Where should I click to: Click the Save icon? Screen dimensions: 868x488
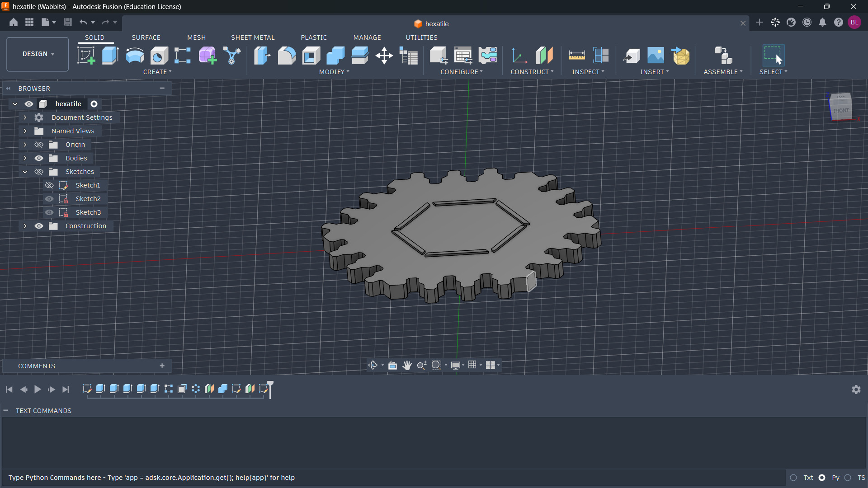(x=68, y=22)
